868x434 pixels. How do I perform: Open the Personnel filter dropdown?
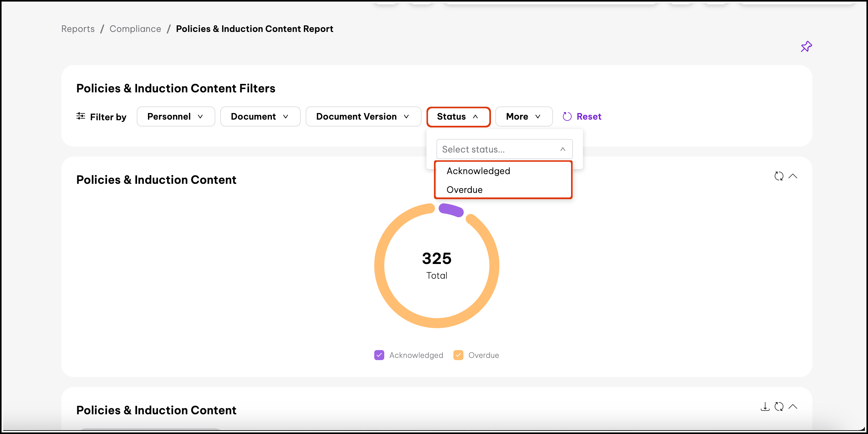176,116
